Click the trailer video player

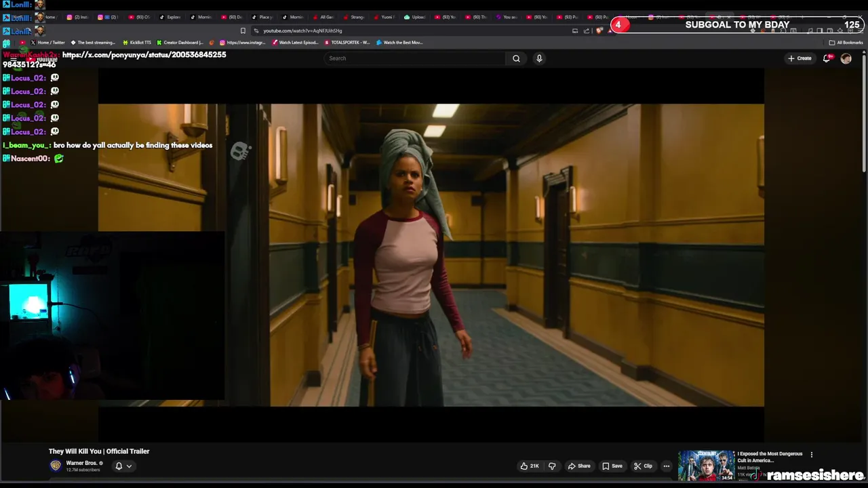pyautogui.click(x=431, y=255)
